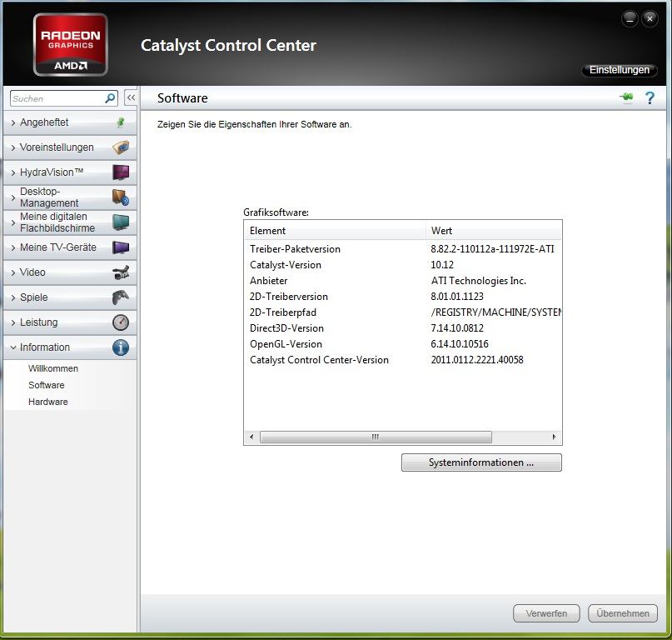Click the green pin icon beside Angeheftet
Viewport: 672px width, 640px height.
pyautogui.click(x=121, y=122)
